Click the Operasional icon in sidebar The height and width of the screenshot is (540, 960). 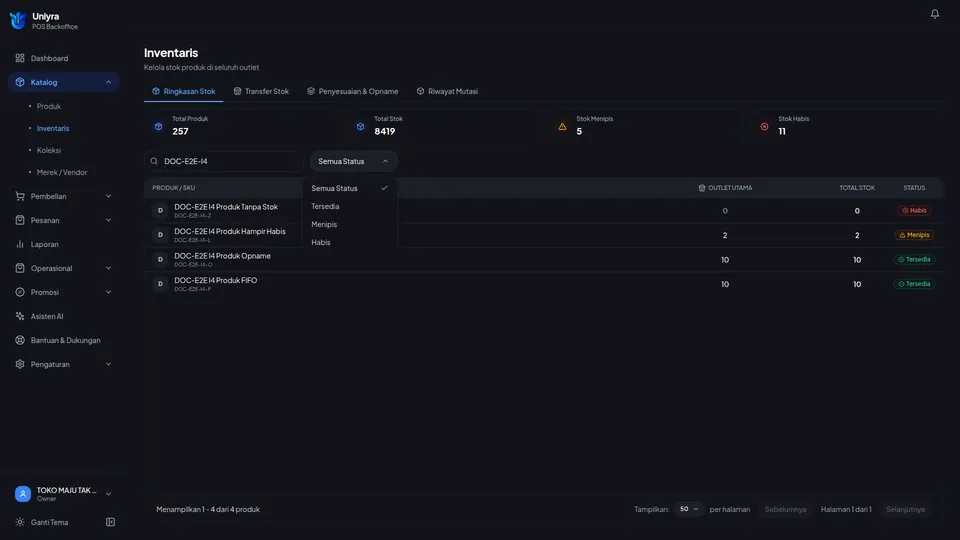click(20, 268)
